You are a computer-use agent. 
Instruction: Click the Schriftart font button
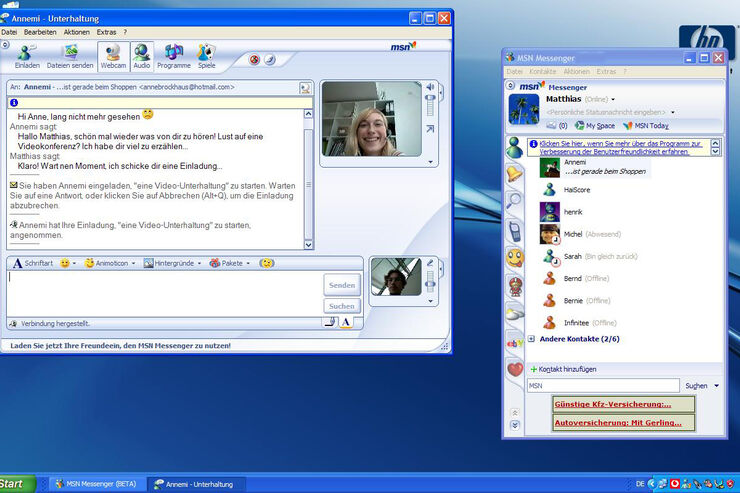point(33,263)
